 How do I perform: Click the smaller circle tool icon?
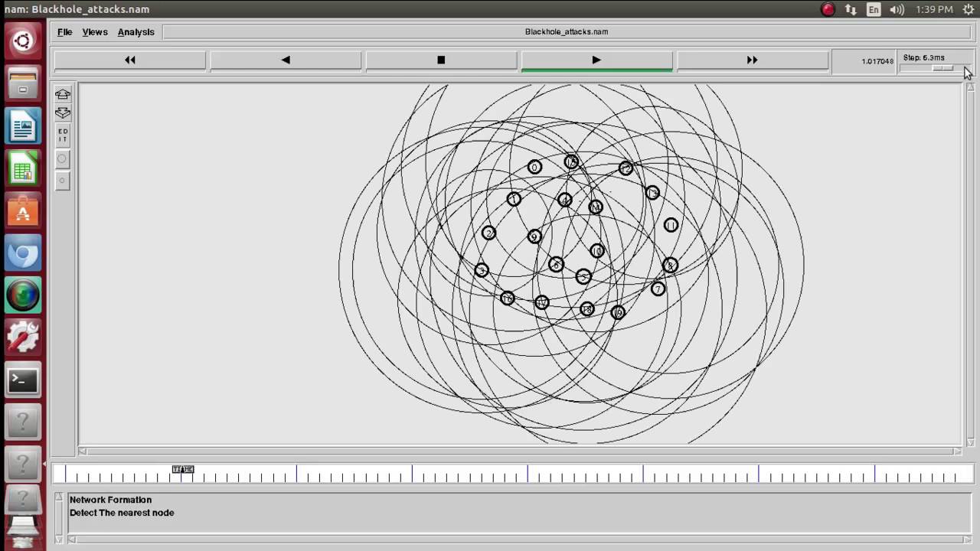click(x=63, y=181)
